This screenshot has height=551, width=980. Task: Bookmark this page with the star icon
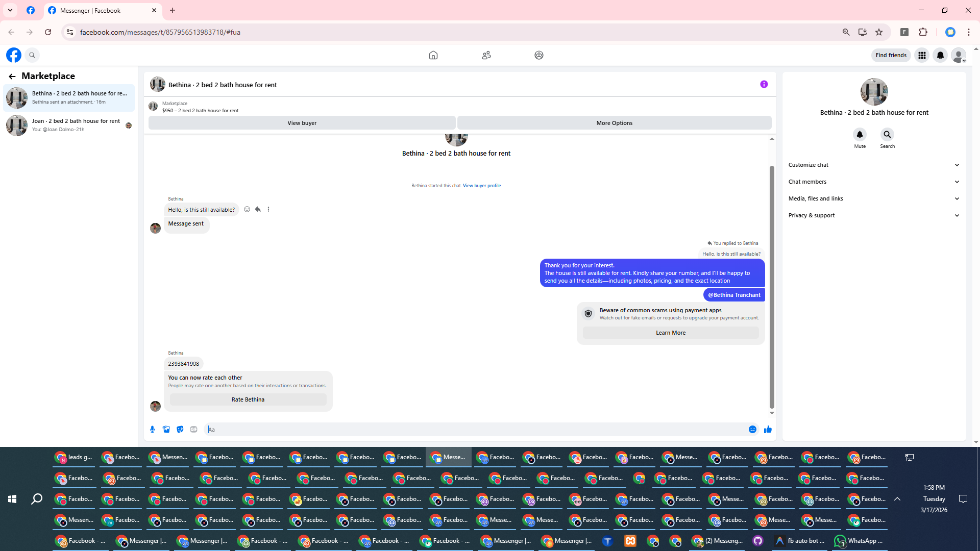(879, 32)
